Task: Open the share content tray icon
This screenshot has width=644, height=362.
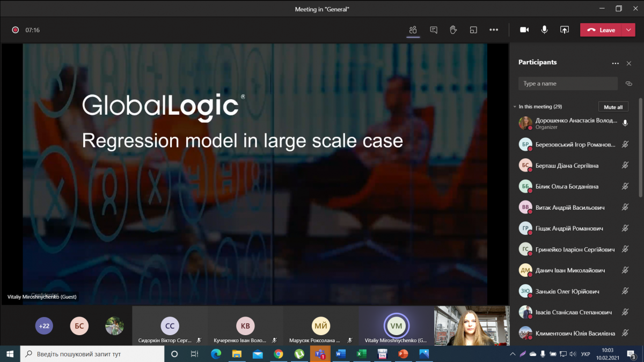Action: (x=565, y=30)
